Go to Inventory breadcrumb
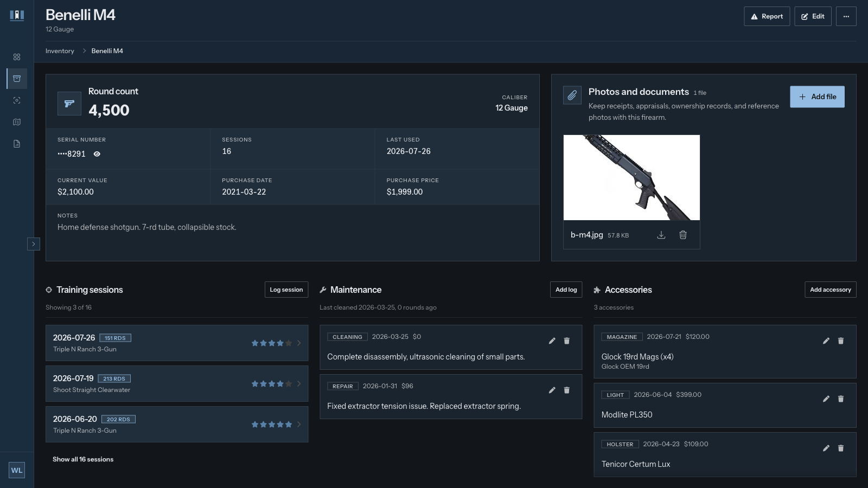 60,51
